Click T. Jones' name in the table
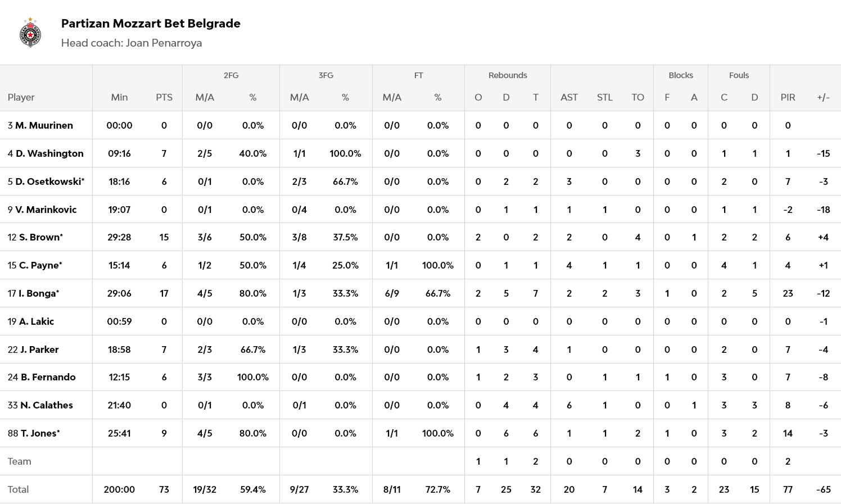 pyautogui.click(x=40, y=433)
